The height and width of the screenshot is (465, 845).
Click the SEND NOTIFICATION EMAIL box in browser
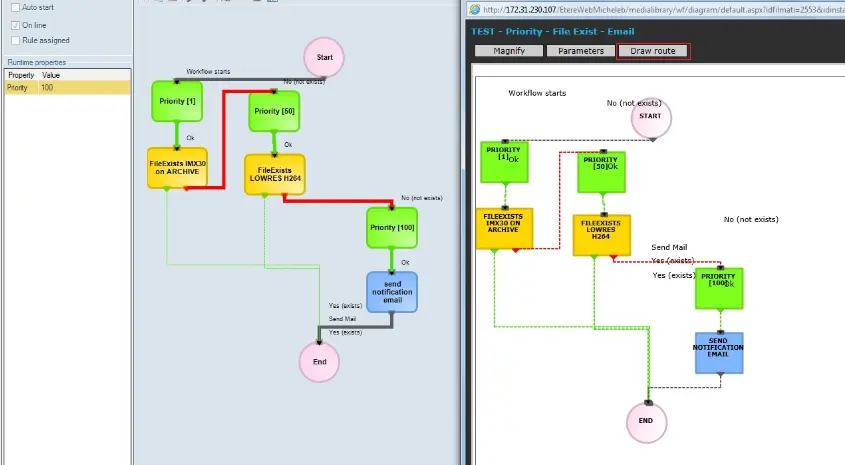coord(719,352)
